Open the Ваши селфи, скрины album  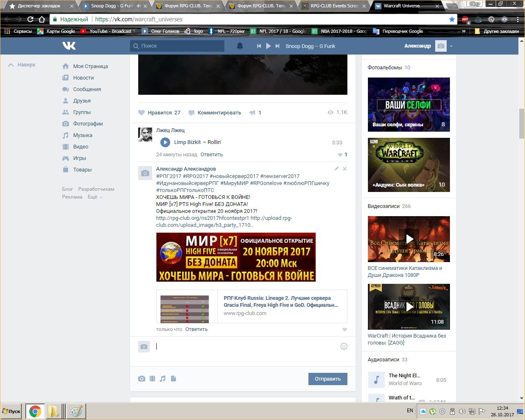(409, 105)
